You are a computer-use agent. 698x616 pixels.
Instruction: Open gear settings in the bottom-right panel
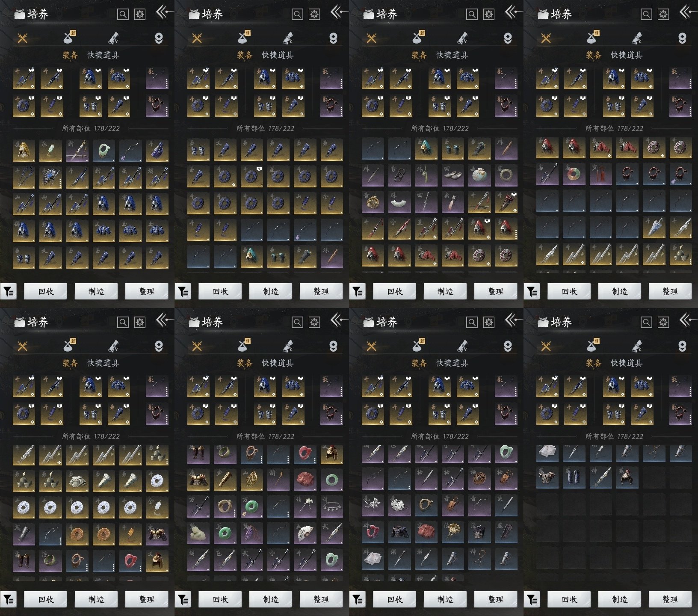click(x=663, y=323)
